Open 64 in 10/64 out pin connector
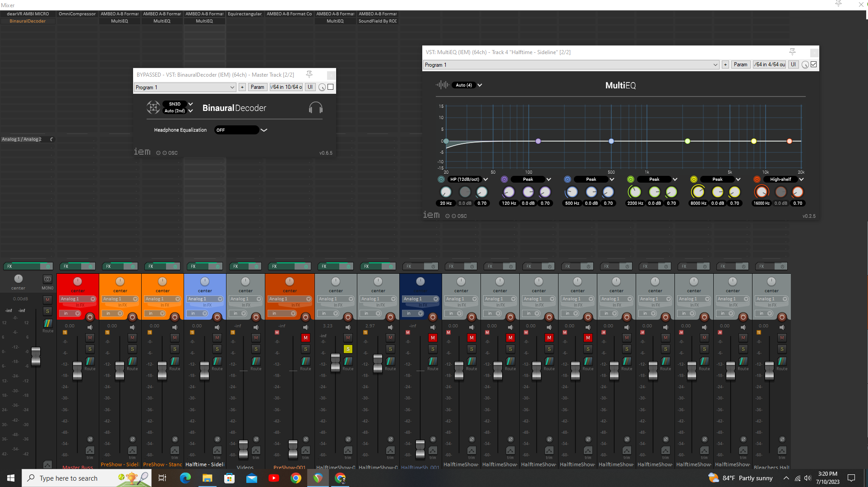Screen dimensions: 868x487 coord(286,87)
